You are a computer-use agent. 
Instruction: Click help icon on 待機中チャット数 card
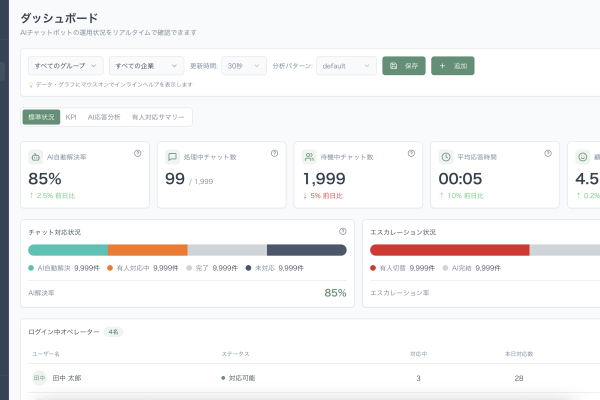point(411,153)
